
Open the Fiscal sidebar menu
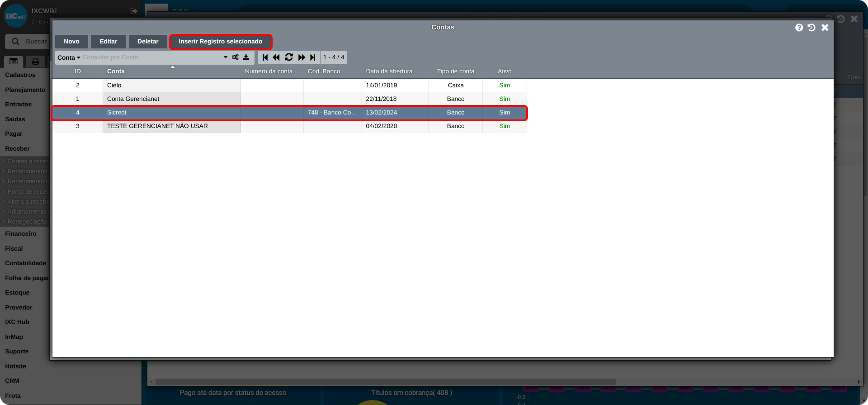pos(14,249)
